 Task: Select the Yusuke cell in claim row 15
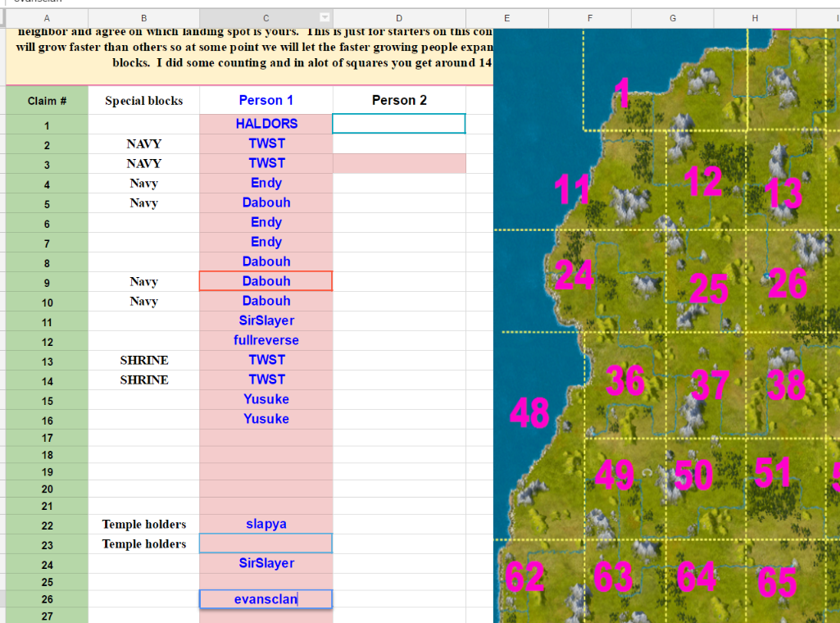(266, 399)
